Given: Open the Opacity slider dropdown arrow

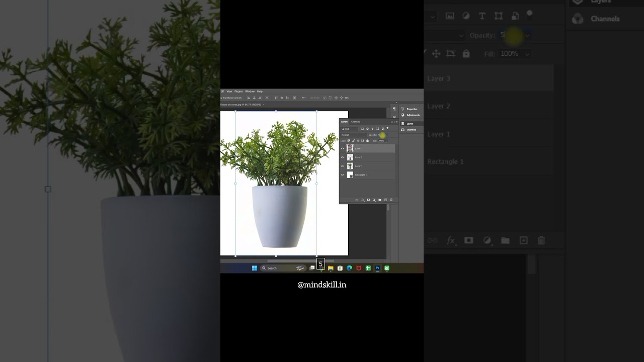Looking at the screenshot, I should [x=387, y=135].
